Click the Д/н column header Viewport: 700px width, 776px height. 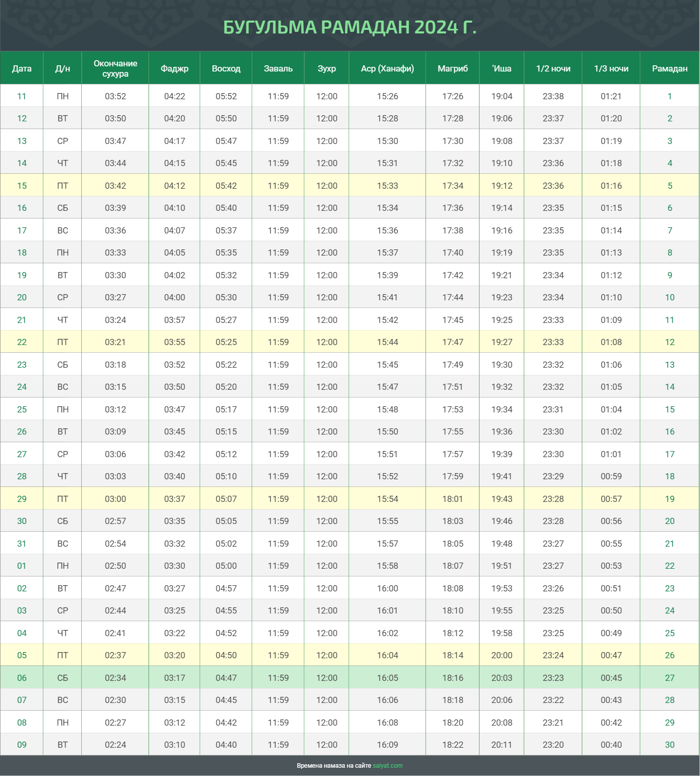[63, 68]
